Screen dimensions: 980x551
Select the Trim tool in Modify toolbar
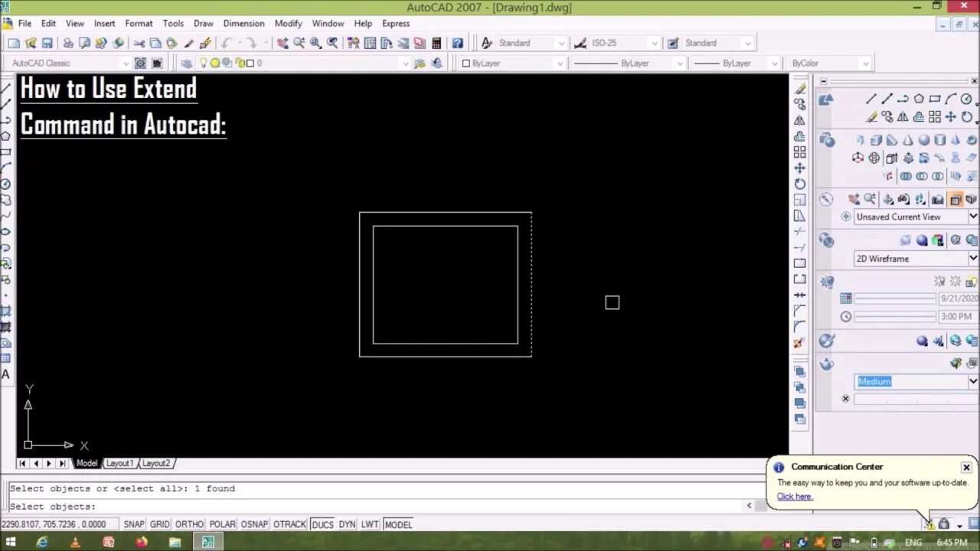pyautogui.click(x=799, y=231)
